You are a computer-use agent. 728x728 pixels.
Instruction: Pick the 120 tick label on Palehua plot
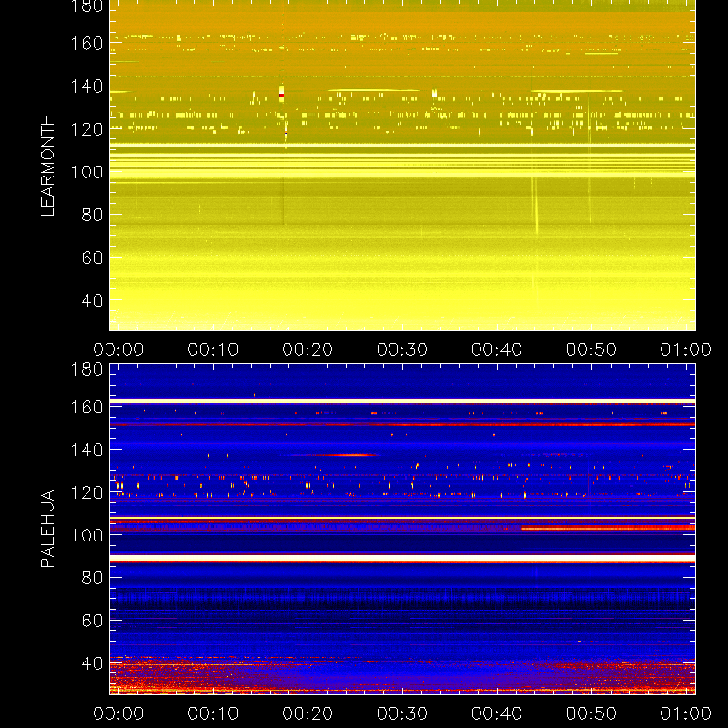(86, 492)
